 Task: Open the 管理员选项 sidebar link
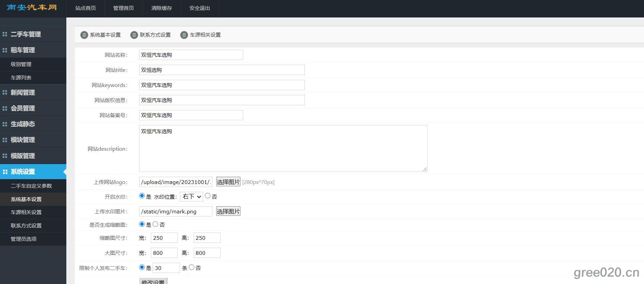pyautogui.click(x=24, y=239)
